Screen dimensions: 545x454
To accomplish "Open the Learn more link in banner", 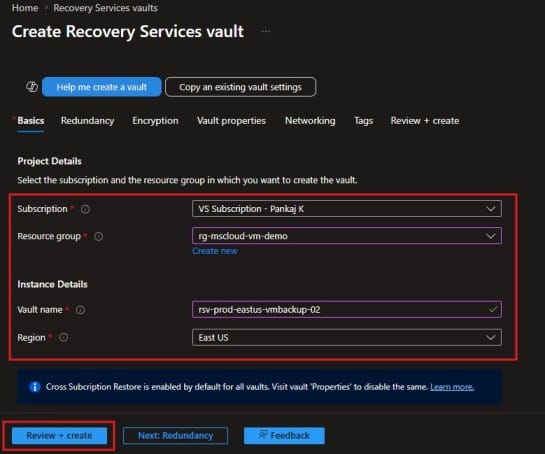I will click(452, 387).
